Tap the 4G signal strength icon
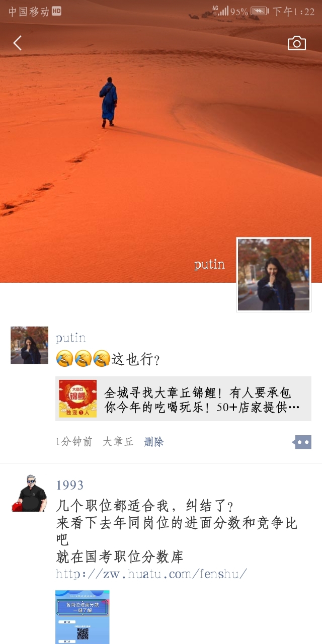The image size is (322, 644). (x=220, y=11)
